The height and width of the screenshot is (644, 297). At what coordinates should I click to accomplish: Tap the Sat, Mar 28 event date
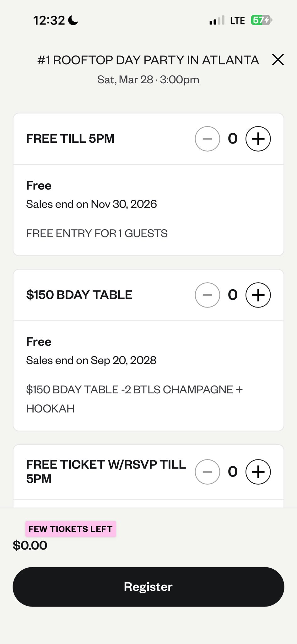click(148, 80)
